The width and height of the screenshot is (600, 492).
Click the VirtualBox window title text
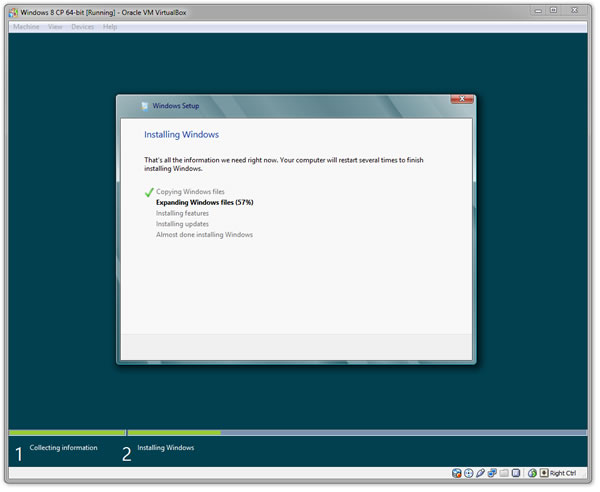click(x=103, y=13)
